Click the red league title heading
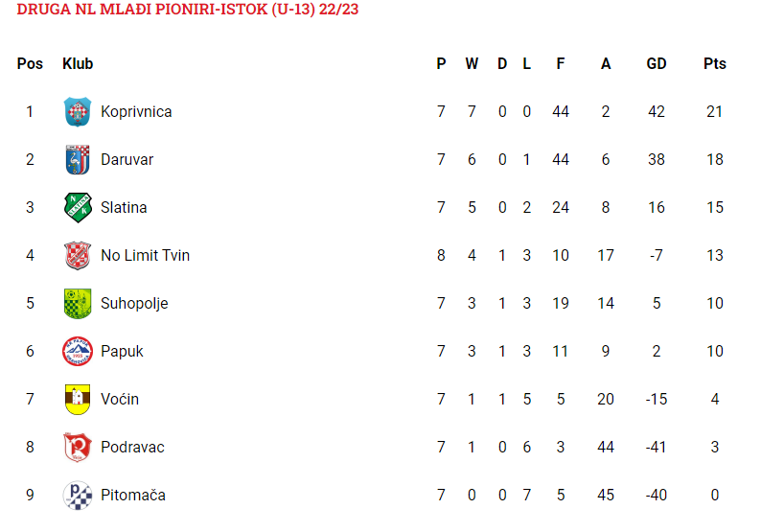The width and height of the screenshot is (761, 532). 187,10
